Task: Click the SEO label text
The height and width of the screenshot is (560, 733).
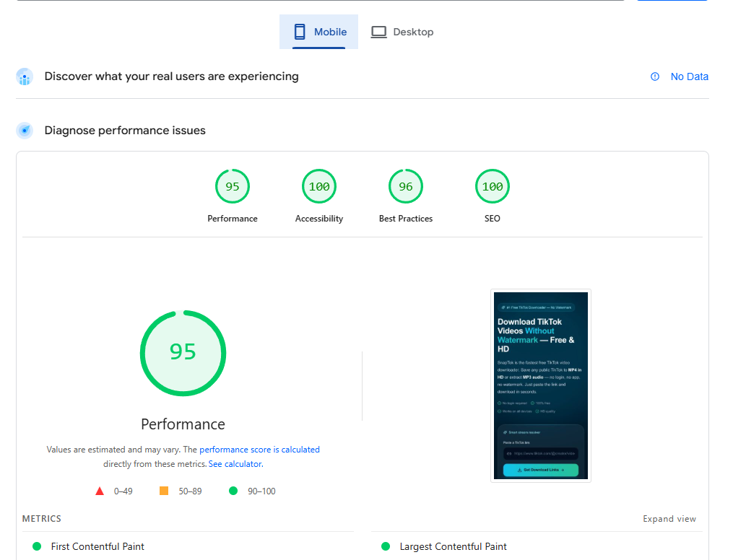Action: click(493, 219)
